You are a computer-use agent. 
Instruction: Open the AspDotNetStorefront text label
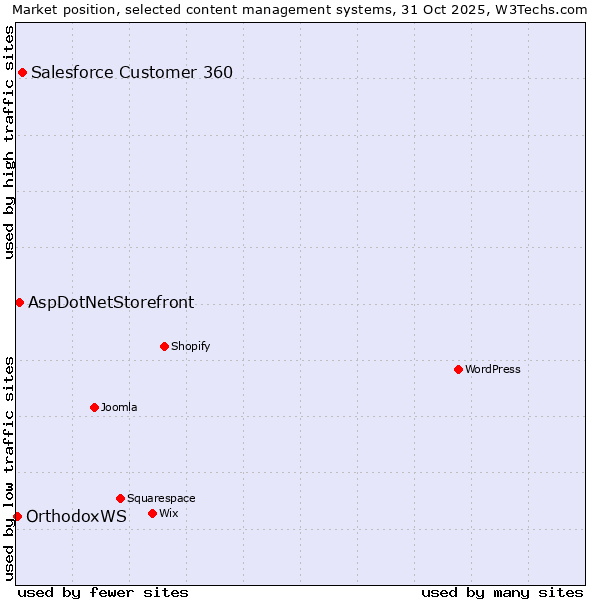(x=111, y=302)
